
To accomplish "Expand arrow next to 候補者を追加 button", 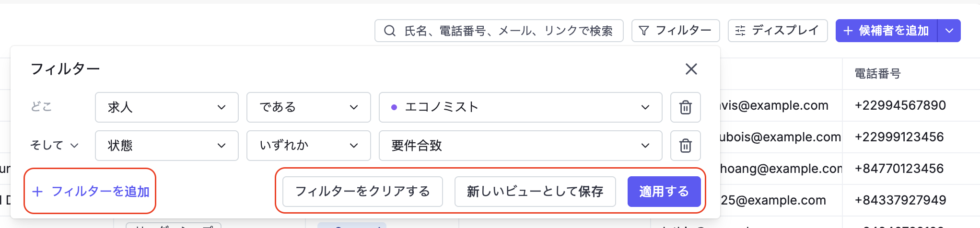I will (949, 31).
